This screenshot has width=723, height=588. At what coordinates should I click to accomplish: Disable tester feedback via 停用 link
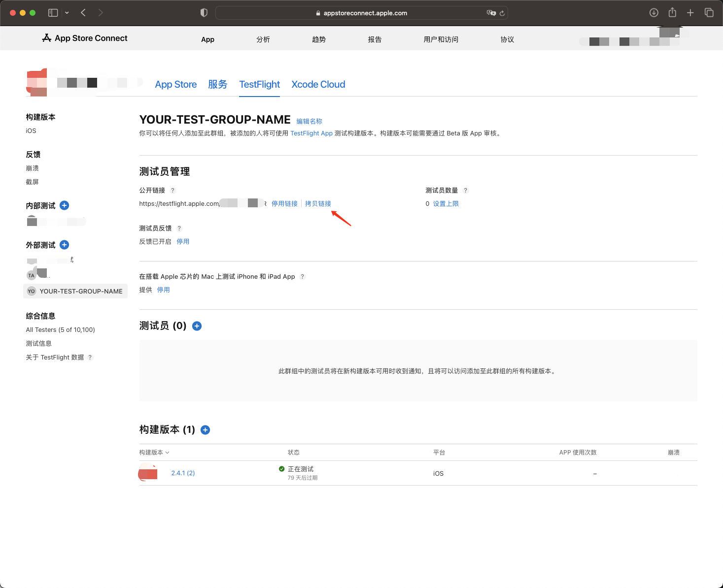(x=183, y=242)
